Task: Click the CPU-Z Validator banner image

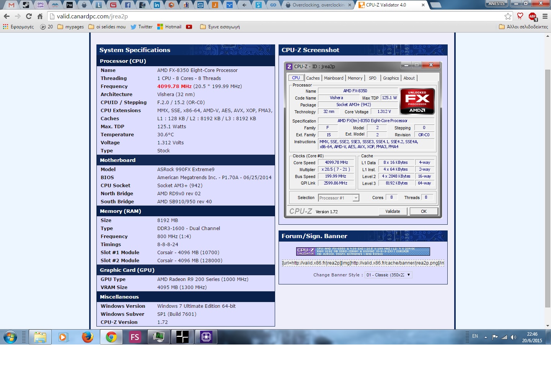Action: click(363, 252)
